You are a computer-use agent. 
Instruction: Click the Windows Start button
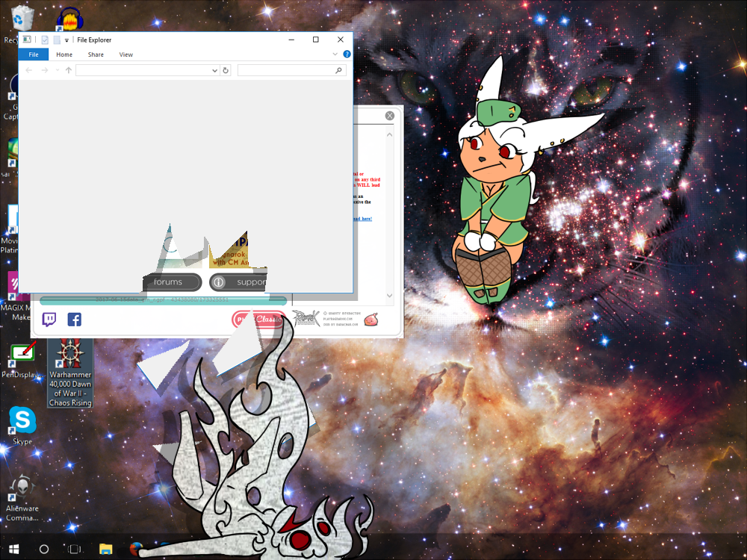(14, 550)
